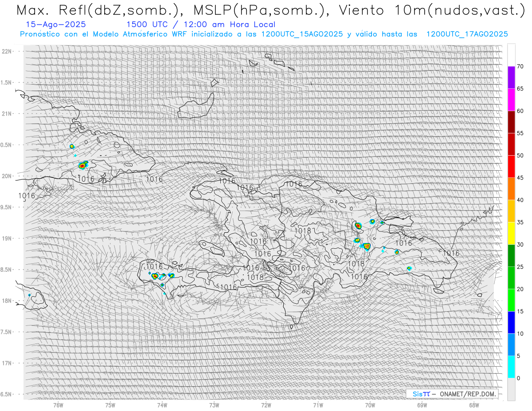Click the '20N' latitude label
Image resolution: width=532 pixels, height=411 pixels.
(8, 176)
